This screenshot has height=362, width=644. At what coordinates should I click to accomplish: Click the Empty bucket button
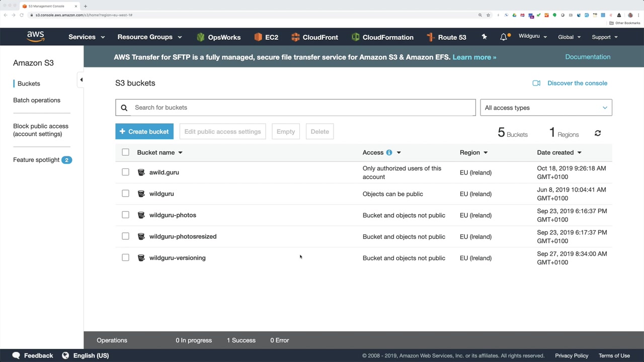coord(286,132)
